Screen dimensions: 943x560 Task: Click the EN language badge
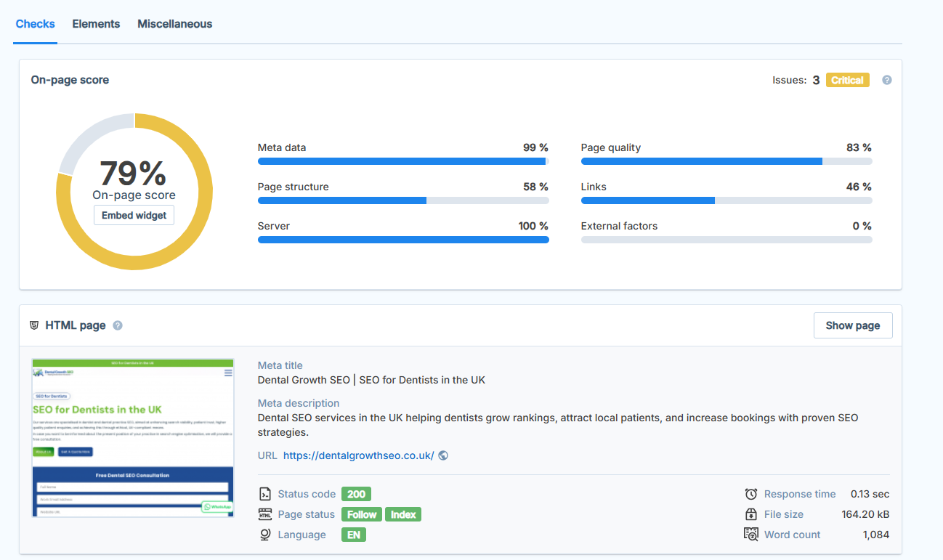point(354,535)
